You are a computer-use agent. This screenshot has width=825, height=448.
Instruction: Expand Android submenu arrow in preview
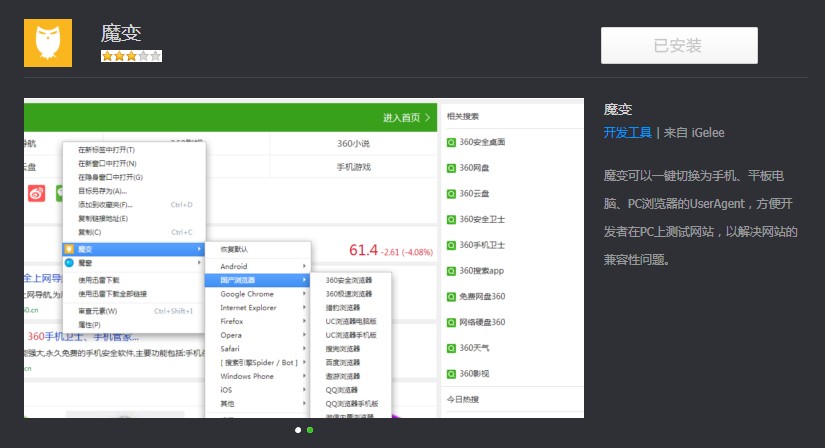tap(304, 266)
